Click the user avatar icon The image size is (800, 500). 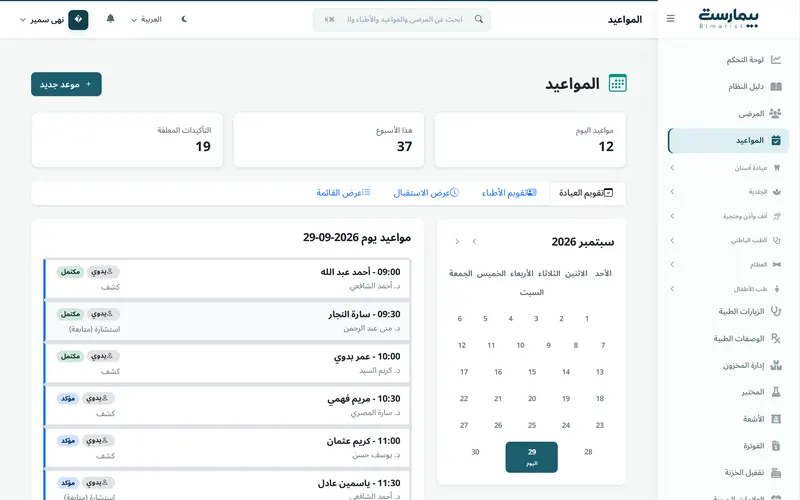(78, 20)
